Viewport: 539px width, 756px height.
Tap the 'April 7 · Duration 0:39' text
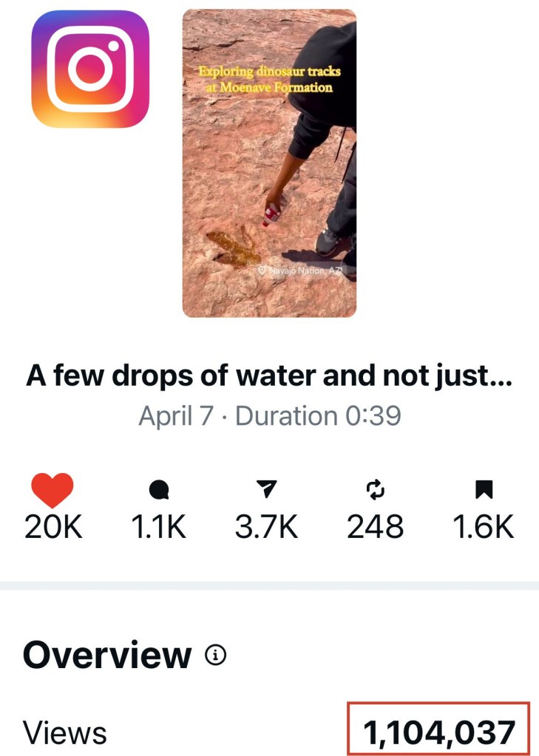click(270, 415)
